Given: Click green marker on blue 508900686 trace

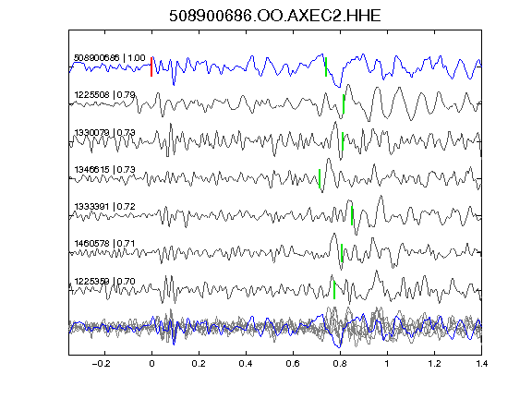Looking at the screenshot, I should click(x=326, y=66).
